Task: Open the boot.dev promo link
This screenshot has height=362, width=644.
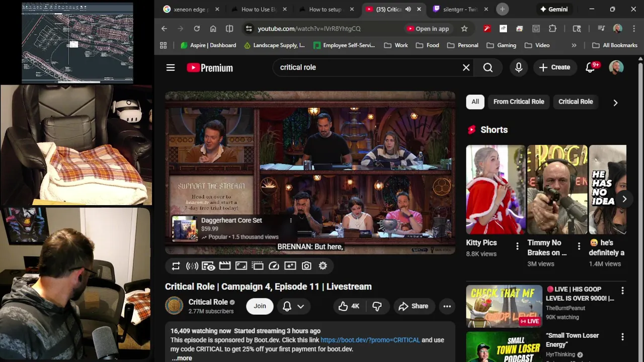Action: [370, 340]
